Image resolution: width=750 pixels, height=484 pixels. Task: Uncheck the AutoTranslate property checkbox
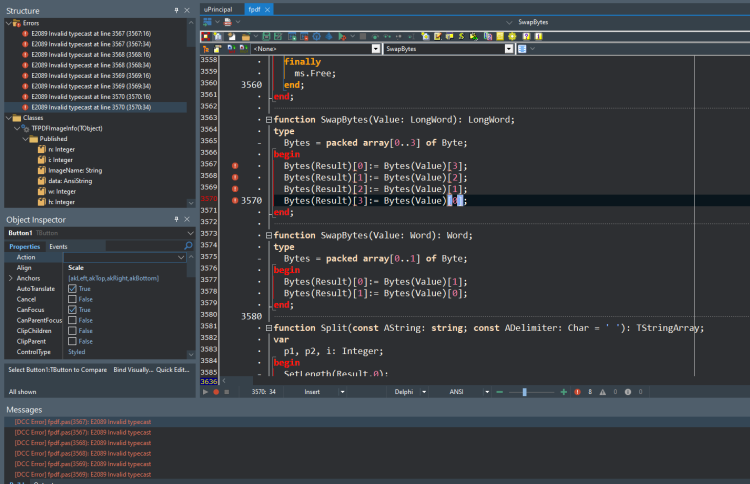(x=72, y=289)
